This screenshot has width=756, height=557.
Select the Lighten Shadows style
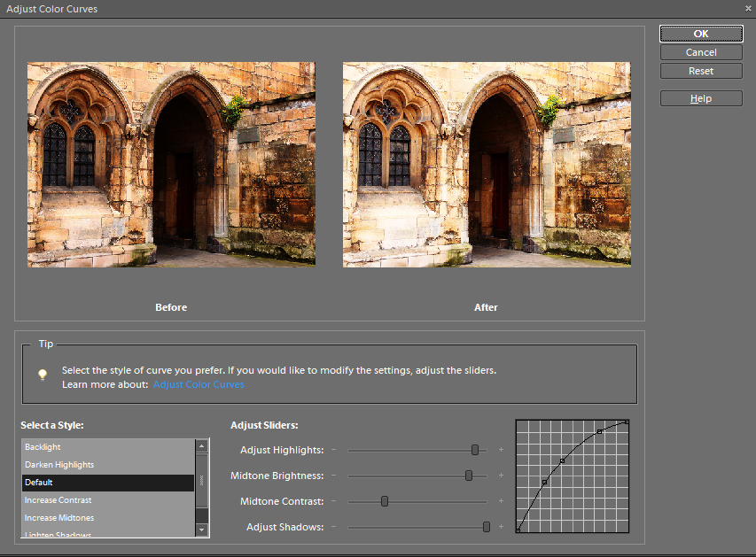coord(108,533)
